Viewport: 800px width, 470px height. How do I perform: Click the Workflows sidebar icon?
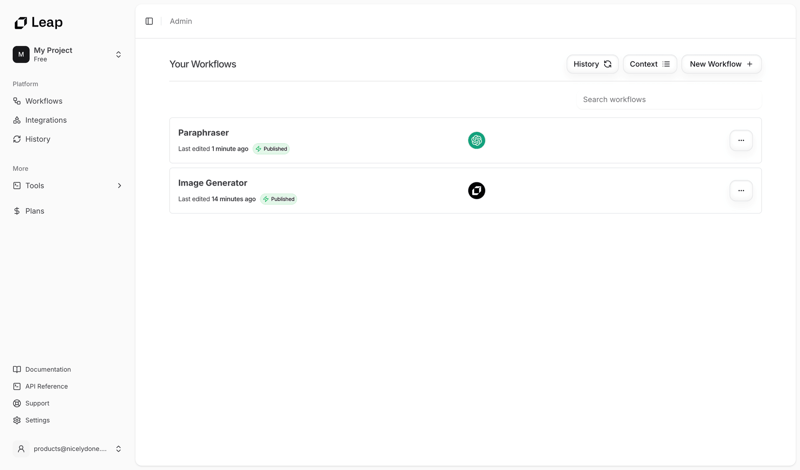pyautogui.click(x=17, y=101)
